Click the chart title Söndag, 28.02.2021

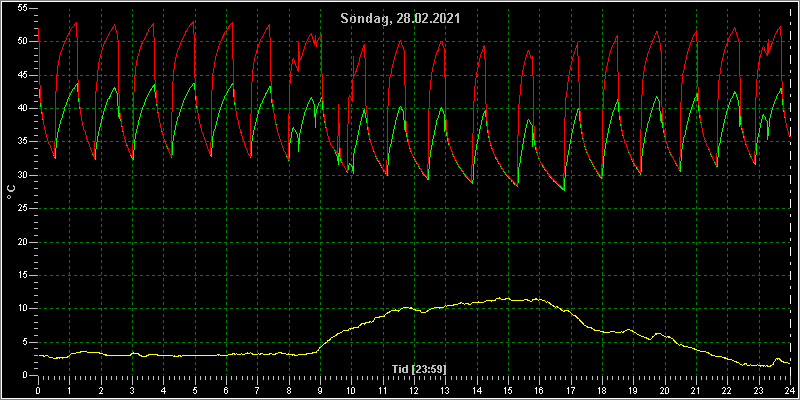coord(401,19)
